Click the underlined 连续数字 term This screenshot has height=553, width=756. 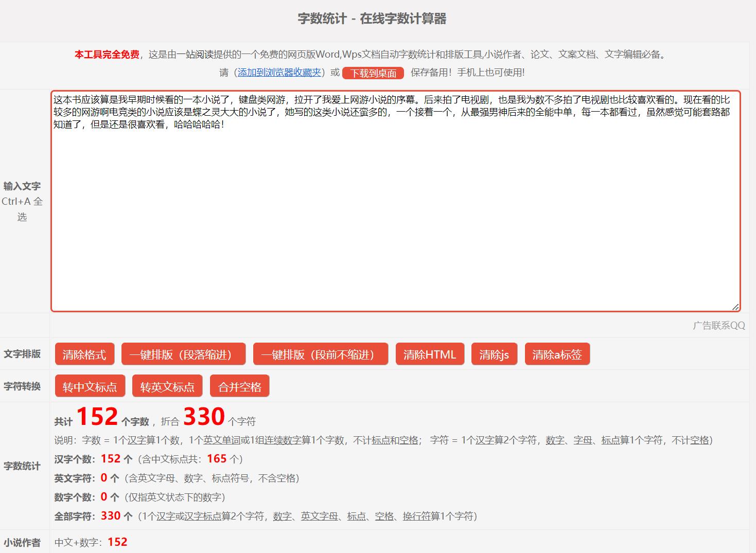(283, 440)
